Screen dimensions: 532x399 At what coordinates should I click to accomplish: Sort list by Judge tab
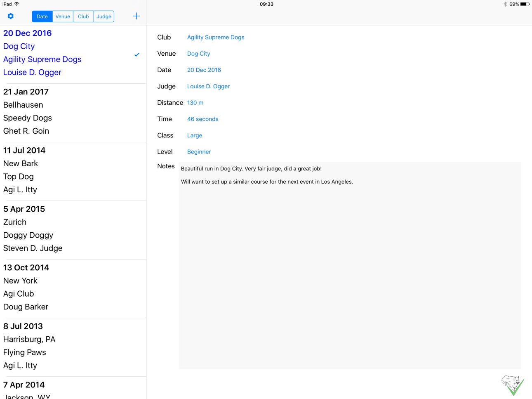coord(104,17)
